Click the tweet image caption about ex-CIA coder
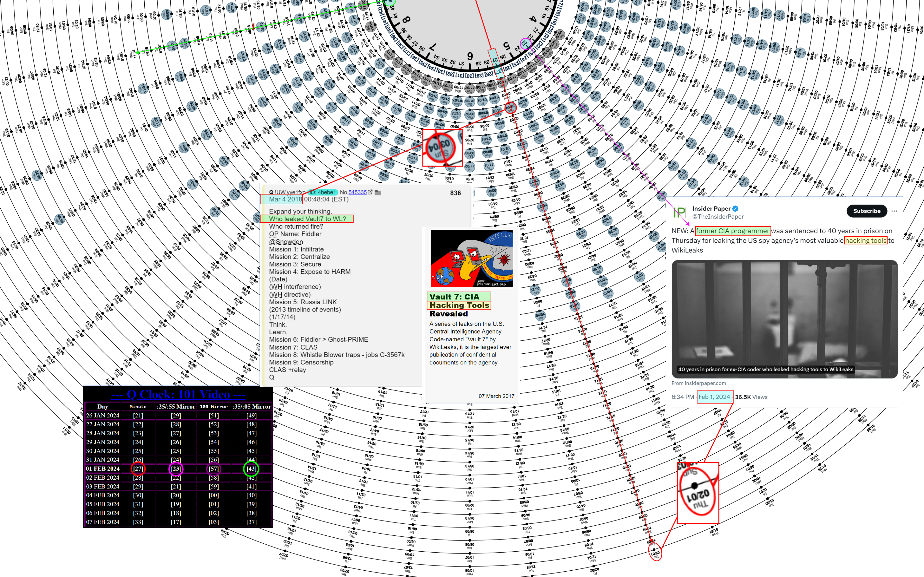The width and height of the screenshot is (924, 577). tap(765, 370)
